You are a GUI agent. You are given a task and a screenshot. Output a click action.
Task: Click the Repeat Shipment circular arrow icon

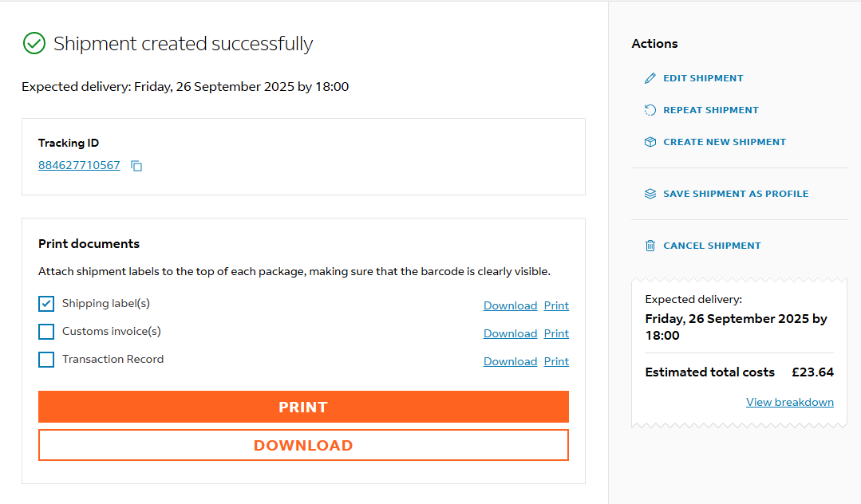point(650,110)
